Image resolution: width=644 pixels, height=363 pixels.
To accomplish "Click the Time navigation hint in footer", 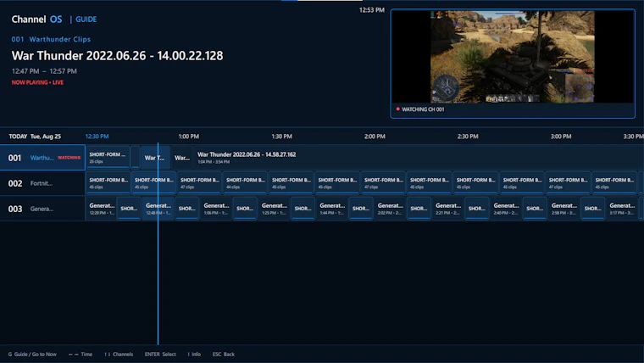I will (x=80, y=354).
